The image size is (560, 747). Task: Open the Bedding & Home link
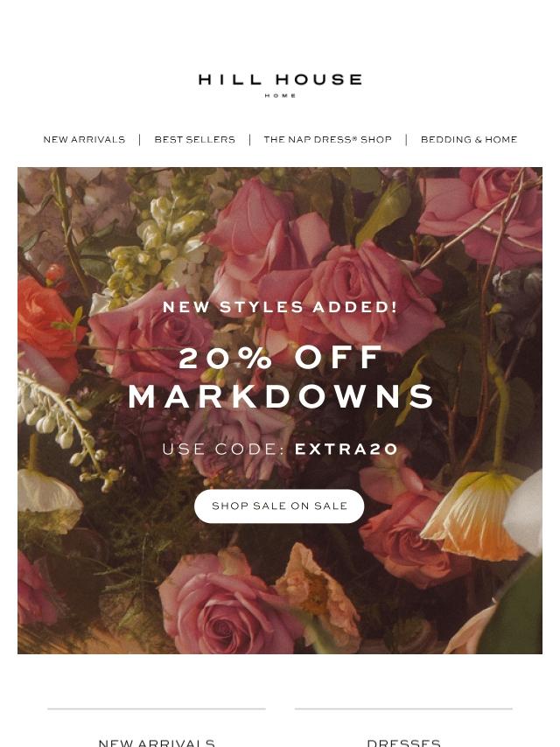[x=469, y=140]
